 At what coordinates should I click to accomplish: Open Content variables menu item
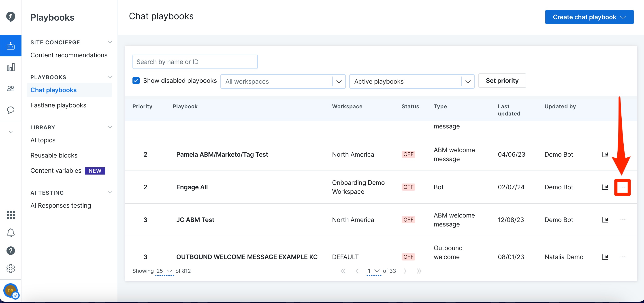click(x=56, y=171)
